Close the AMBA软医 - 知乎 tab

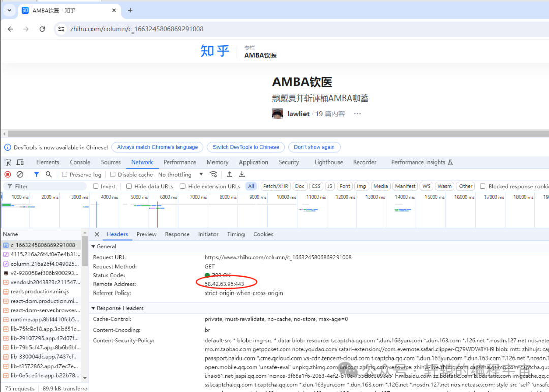(x=114, y=11)
